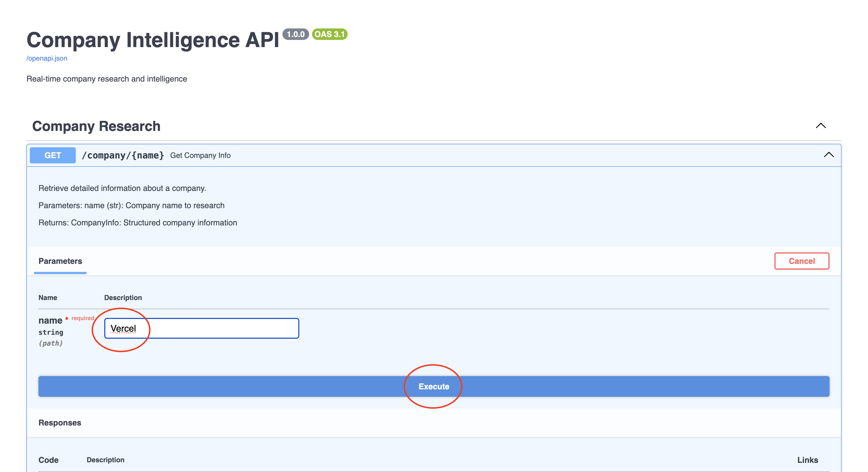Click 'Retrieve detailed information about a company.' text

click(122, 188)
